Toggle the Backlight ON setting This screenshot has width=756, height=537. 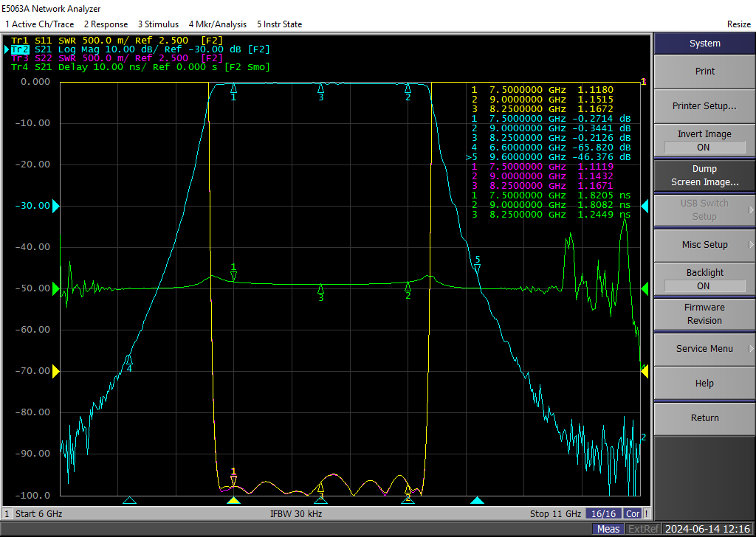coord(704,279)
